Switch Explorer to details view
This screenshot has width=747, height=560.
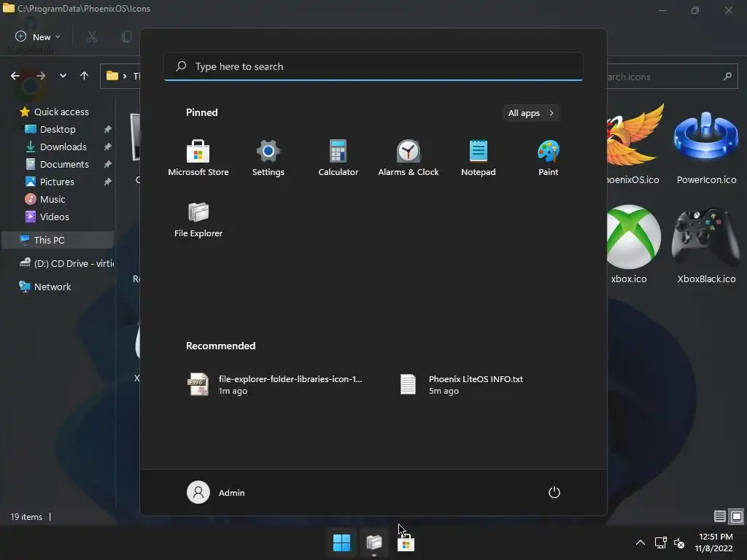click(720, 516)
